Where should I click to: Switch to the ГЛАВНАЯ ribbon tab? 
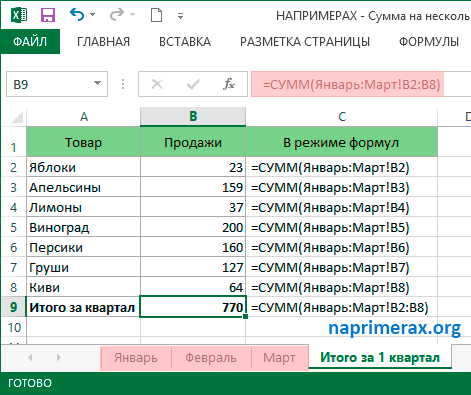(103, 42)
